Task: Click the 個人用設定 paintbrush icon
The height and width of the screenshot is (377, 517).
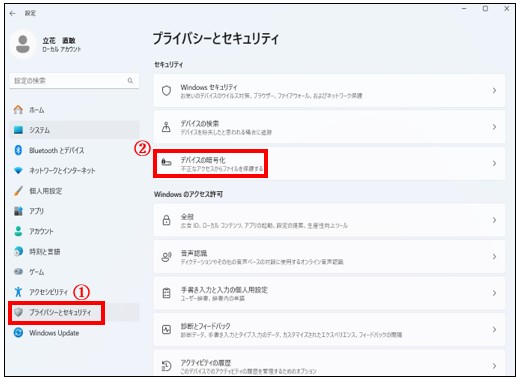Action: pos(18,191)
